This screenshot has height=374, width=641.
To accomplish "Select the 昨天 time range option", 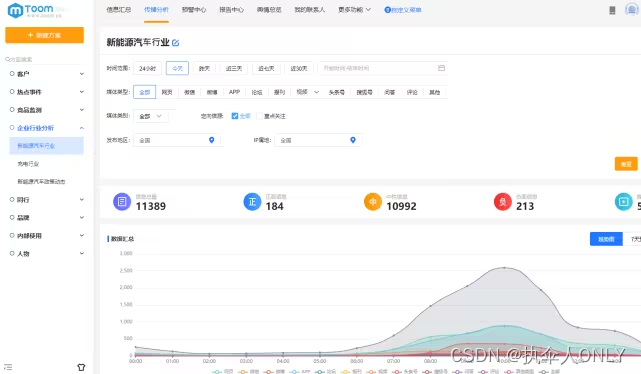I will (x=204, y=68).
